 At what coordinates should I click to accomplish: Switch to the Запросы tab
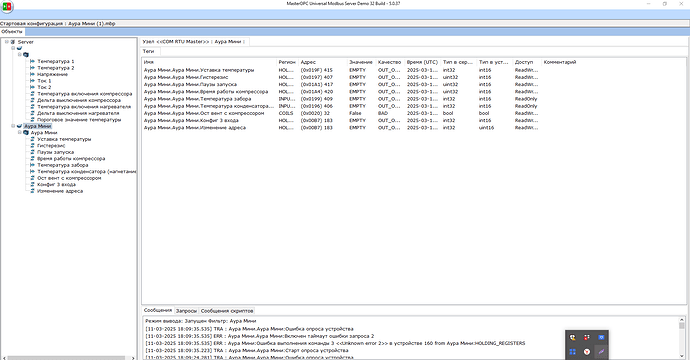[186, 311]
